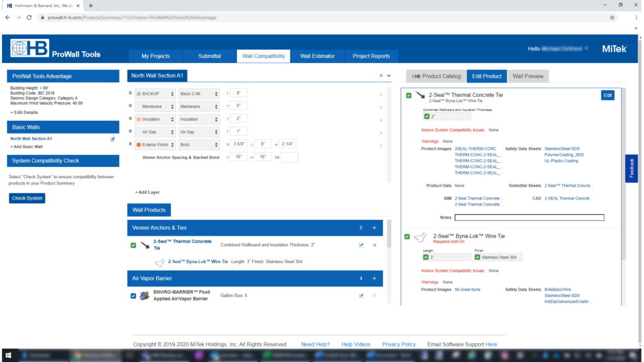Open the Air Gap layer type dropdown

pyautogui.click(x=155, y=132)
